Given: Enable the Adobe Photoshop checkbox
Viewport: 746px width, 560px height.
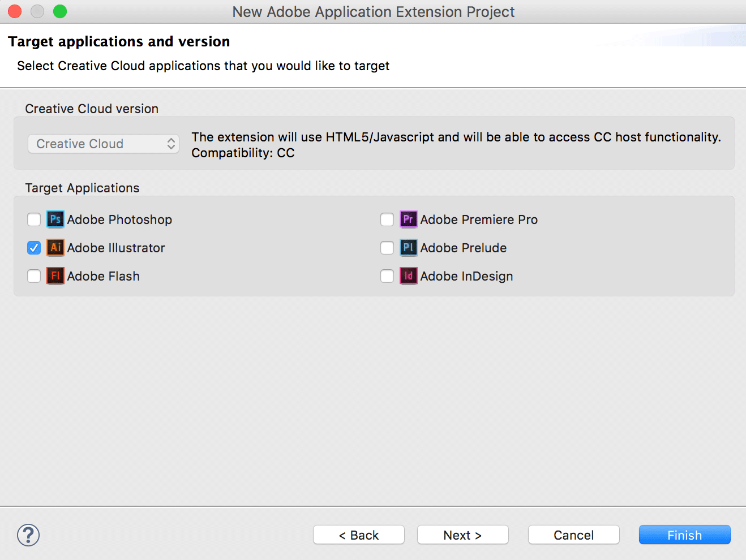Looking at the screenshot, I should [x=34, y=219].
